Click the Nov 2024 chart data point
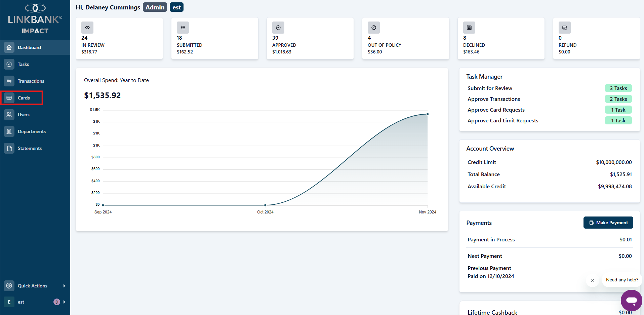This screenshot has width=644, height=315. point(428,114)
